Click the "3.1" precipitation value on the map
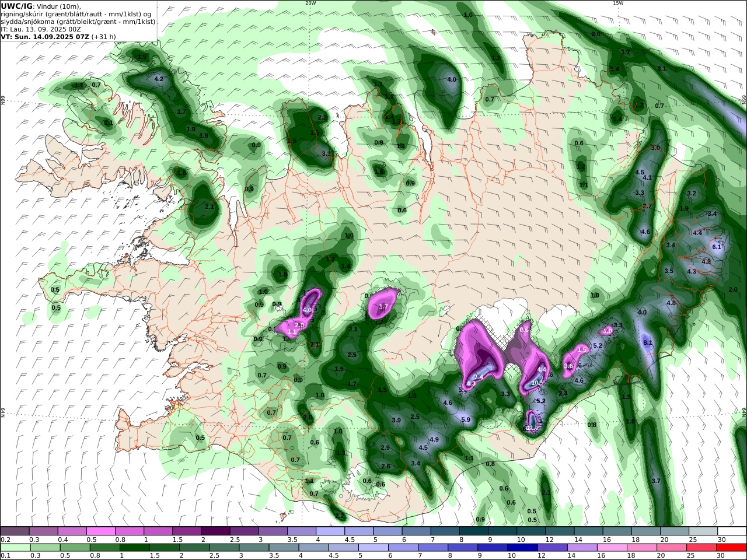 326,154
